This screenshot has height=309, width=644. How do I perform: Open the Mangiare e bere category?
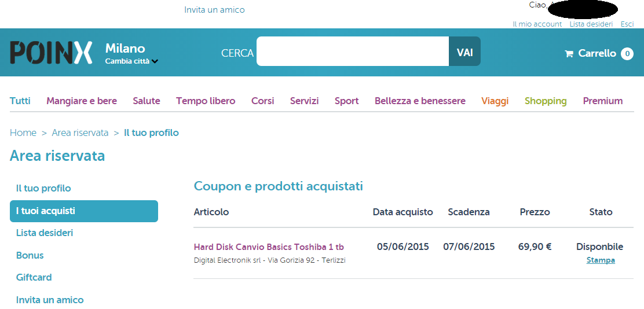point(82,101)
